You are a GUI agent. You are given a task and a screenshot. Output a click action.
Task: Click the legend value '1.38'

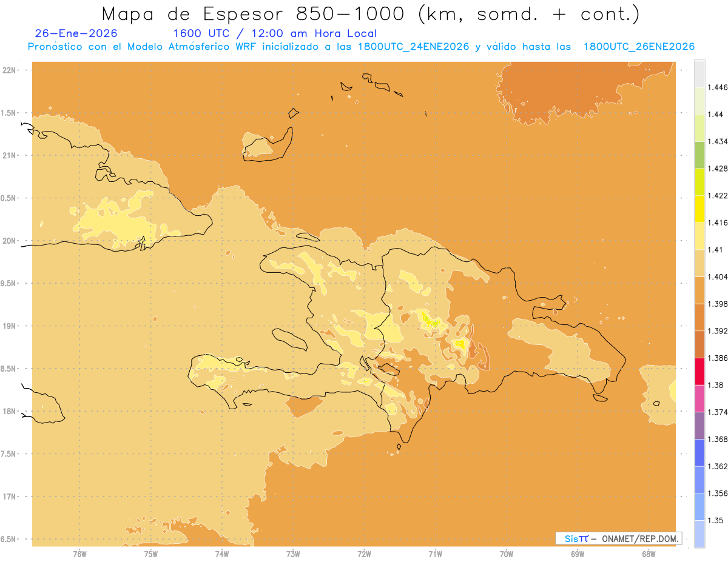click(x=715, y=385)
